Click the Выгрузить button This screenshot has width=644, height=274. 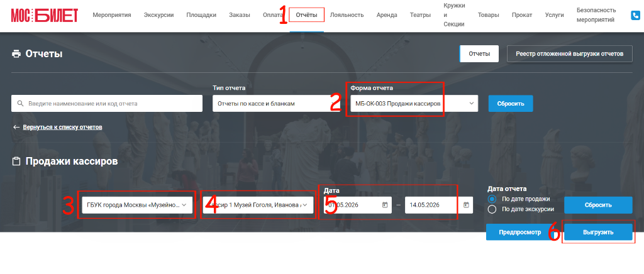click(598, 232)
